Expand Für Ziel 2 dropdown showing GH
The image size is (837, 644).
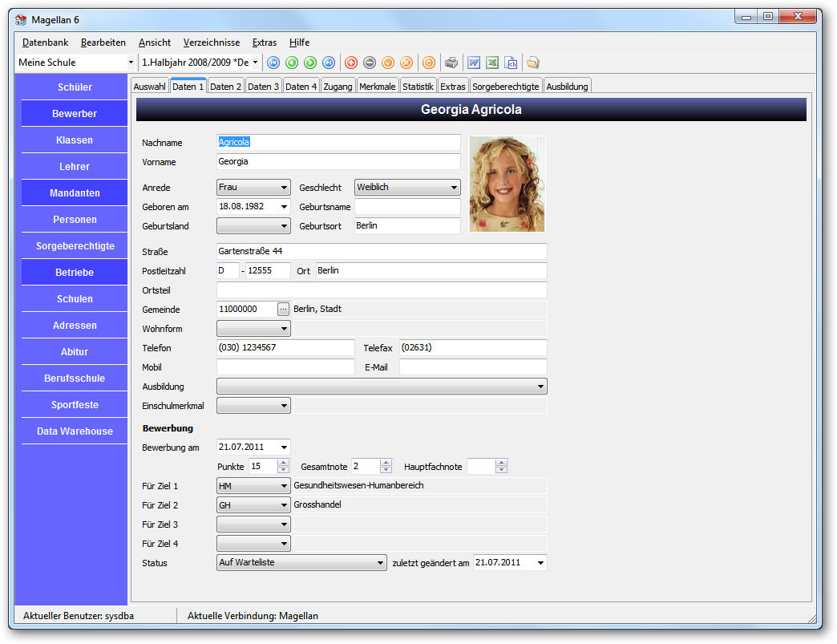(284, 505)
